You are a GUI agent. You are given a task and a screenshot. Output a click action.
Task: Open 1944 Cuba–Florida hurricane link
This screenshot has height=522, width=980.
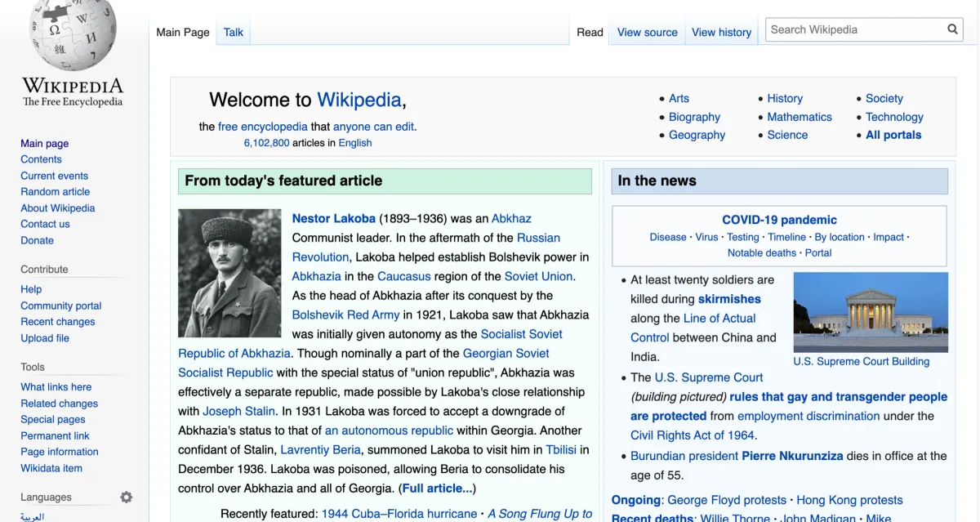(x=399, y=514)
